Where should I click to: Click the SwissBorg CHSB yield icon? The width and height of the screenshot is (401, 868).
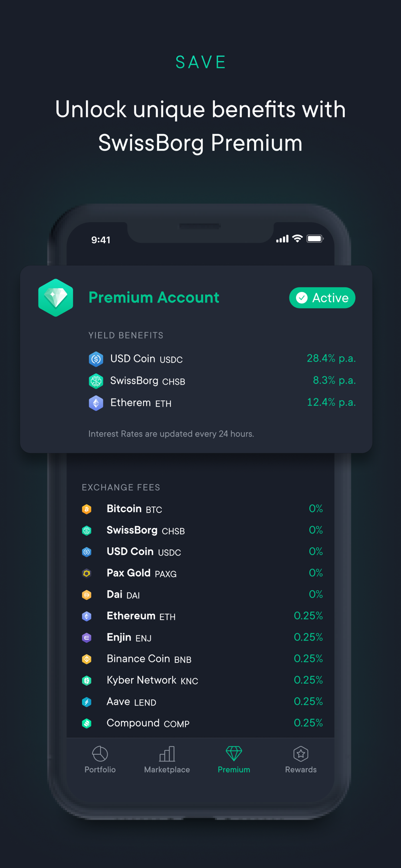[96, 381]
